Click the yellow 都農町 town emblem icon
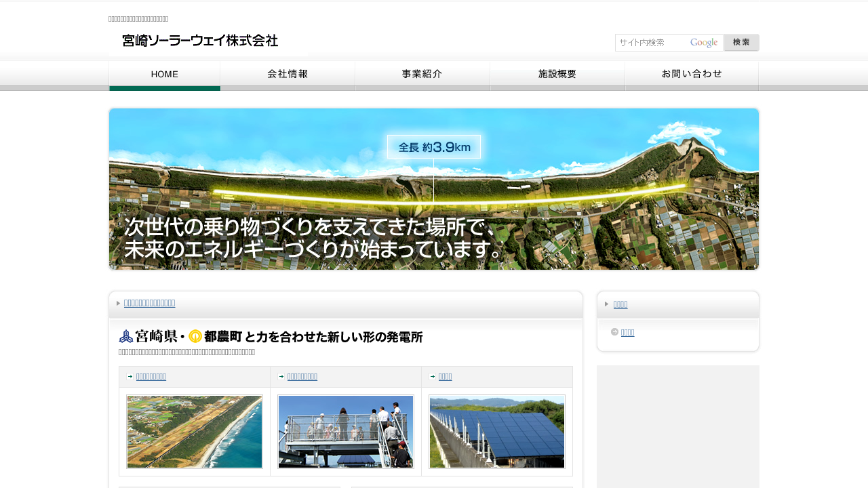Viewport: 868px width, 488px height. [195, 336]
